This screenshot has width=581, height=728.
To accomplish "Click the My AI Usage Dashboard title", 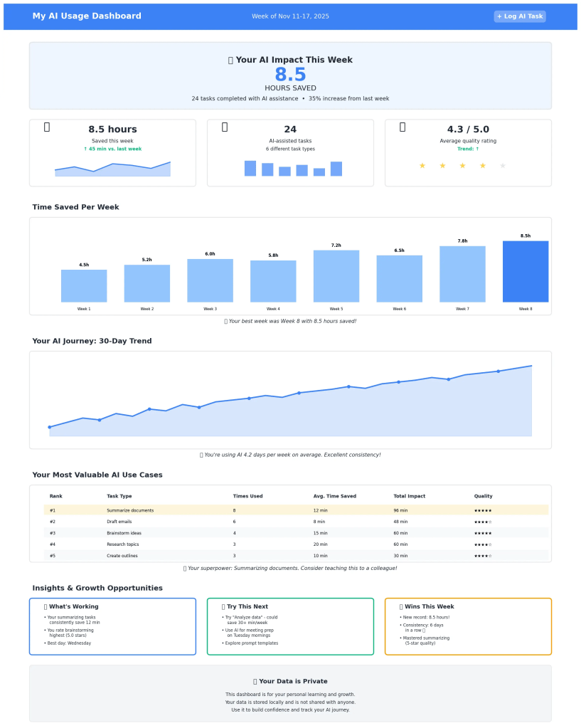I will (x=87, y=16).
